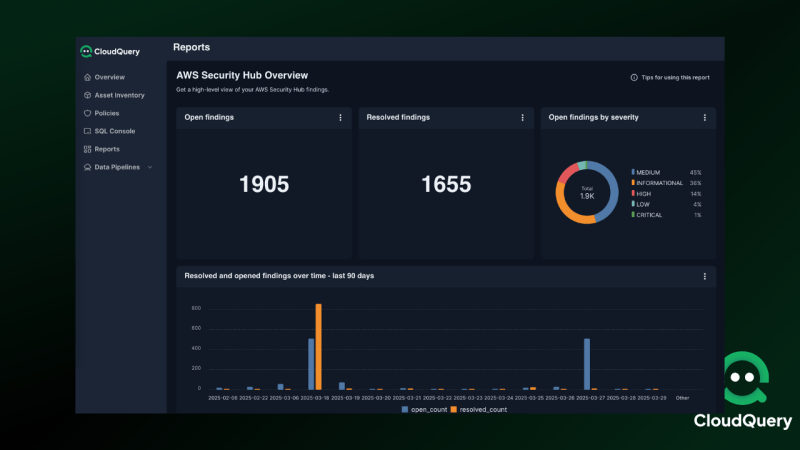Click CRITICAL legend color swatch

point(633,215)
